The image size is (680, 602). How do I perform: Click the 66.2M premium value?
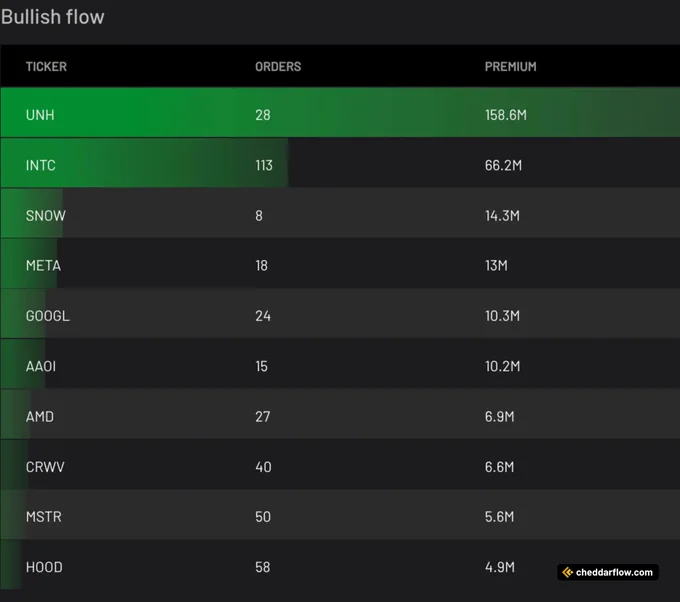pyautogui.click(x=503, y=165)
